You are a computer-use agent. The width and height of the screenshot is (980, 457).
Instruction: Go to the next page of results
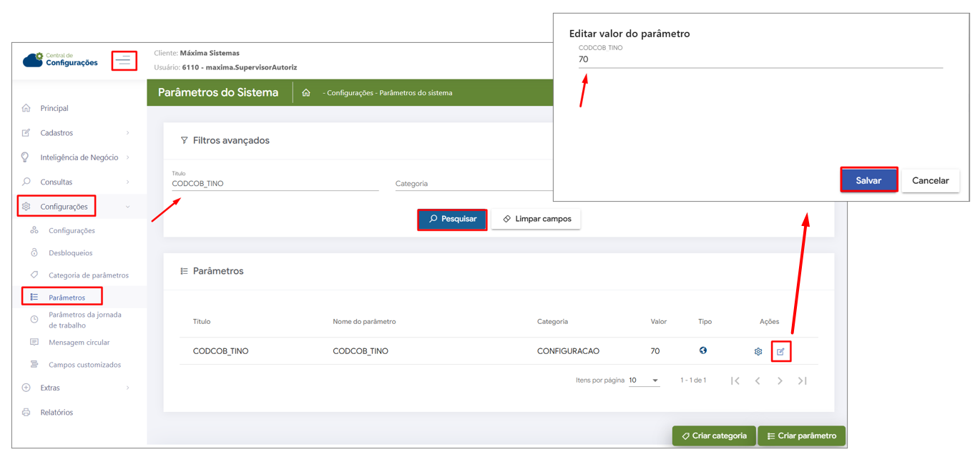tap(780, 381)
